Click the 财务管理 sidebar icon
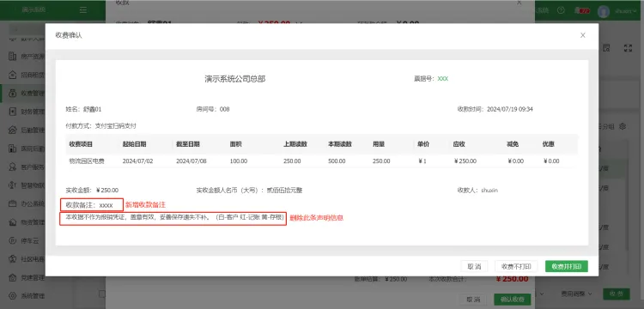This screenshot has height=309, width=644. click(x=13, y=112)
